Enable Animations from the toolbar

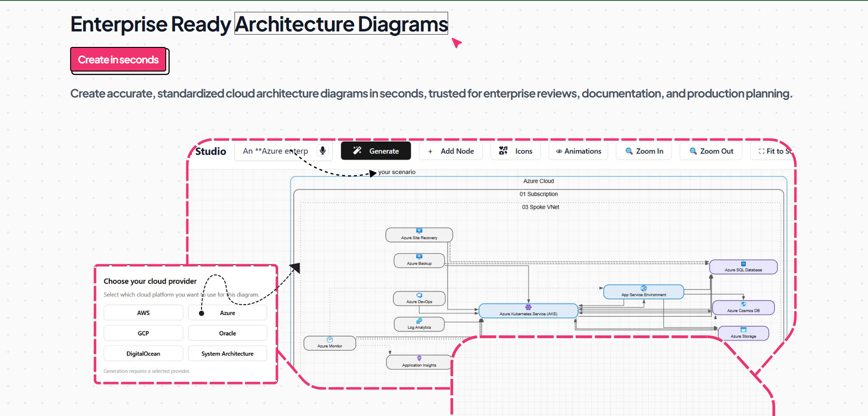tap(577, 150)
